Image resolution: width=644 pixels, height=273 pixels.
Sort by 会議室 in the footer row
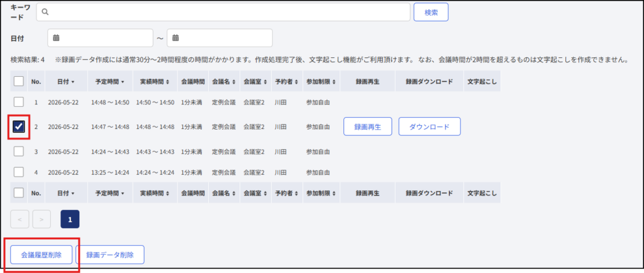(255, 192)
